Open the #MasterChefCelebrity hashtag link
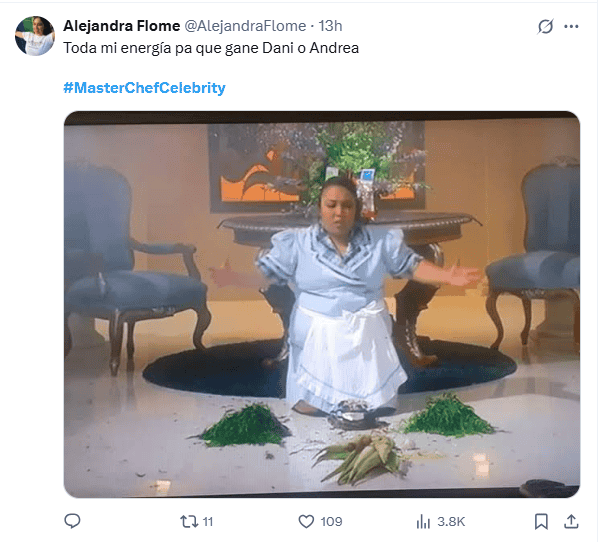This screenshot has height=542, width=607. 144,88
